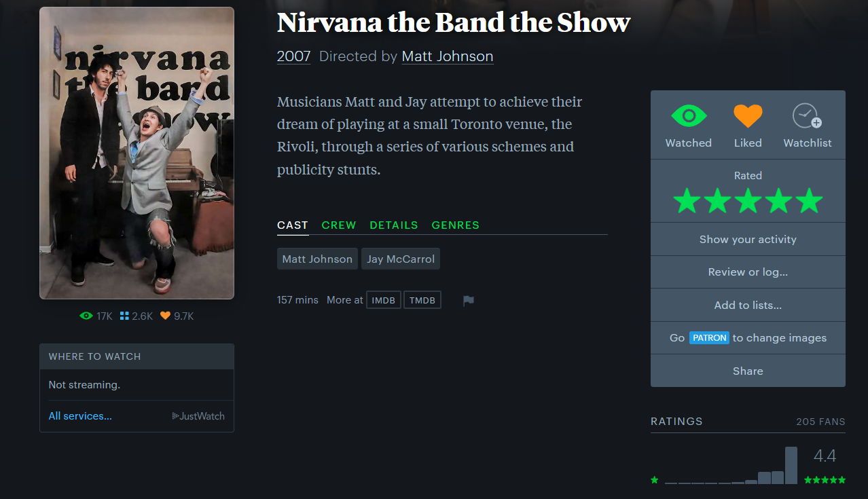868x499 pixels.
Task: Open cast member Jay McCarrol
Action: point(401,259)
